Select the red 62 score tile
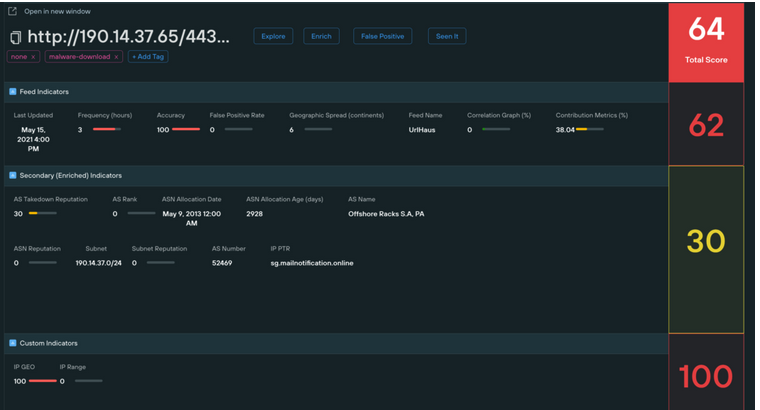 [x=706, y=124]
